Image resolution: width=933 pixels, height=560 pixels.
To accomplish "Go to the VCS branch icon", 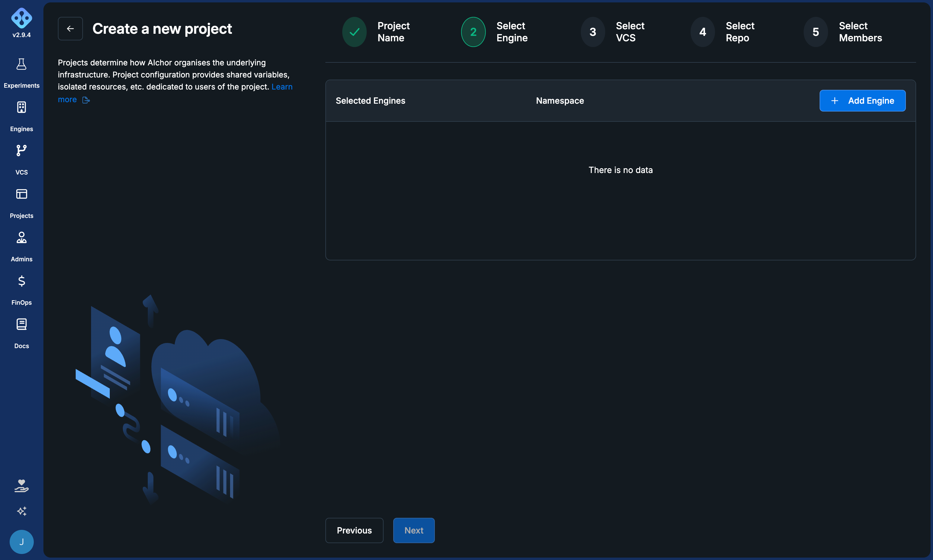I will (21, 151).
